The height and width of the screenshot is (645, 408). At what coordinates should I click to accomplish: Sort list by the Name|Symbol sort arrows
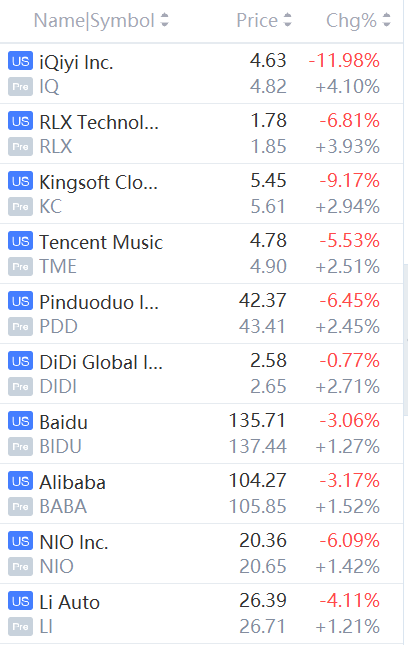click(x=165, y=20)
